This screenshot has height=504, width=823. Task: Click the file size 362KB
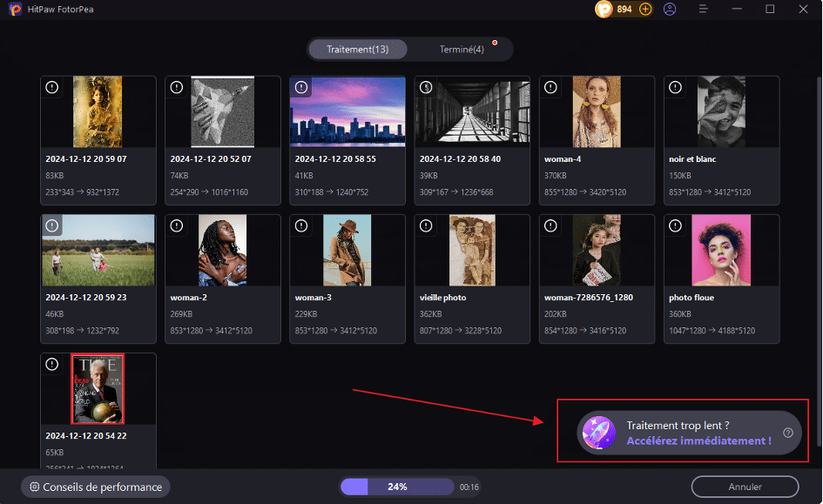[x=431, y=314]
